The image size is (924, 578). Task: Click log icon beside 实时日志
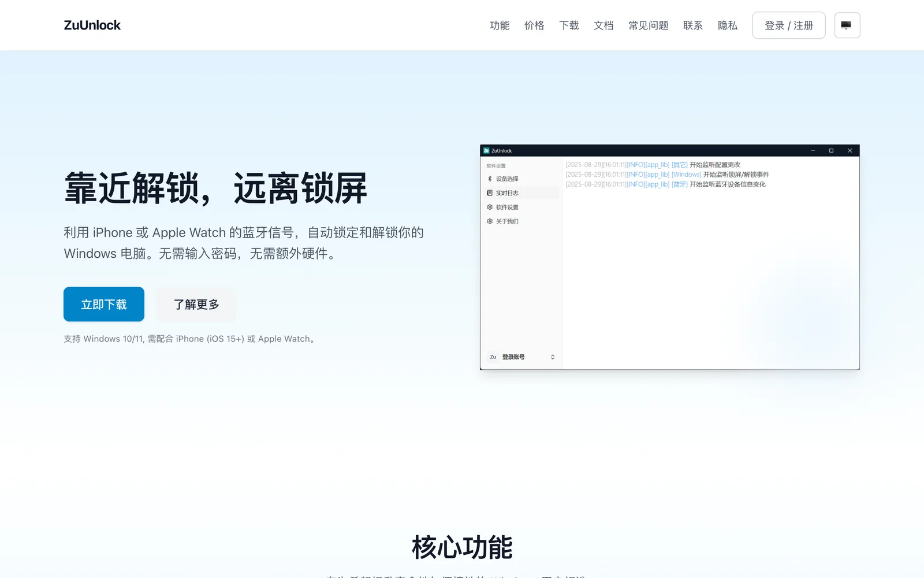point(490,193)
